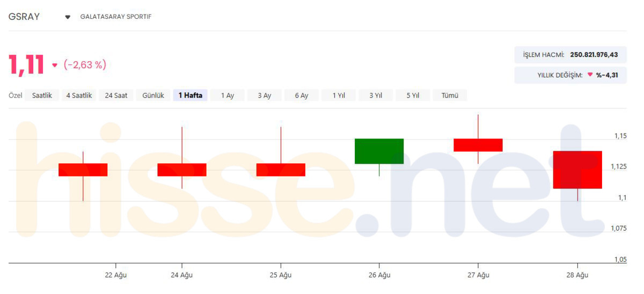Viewport: 644px width, 294px height.
Task: Click the GSRAY ticker symbol
Action: (24, 17)
